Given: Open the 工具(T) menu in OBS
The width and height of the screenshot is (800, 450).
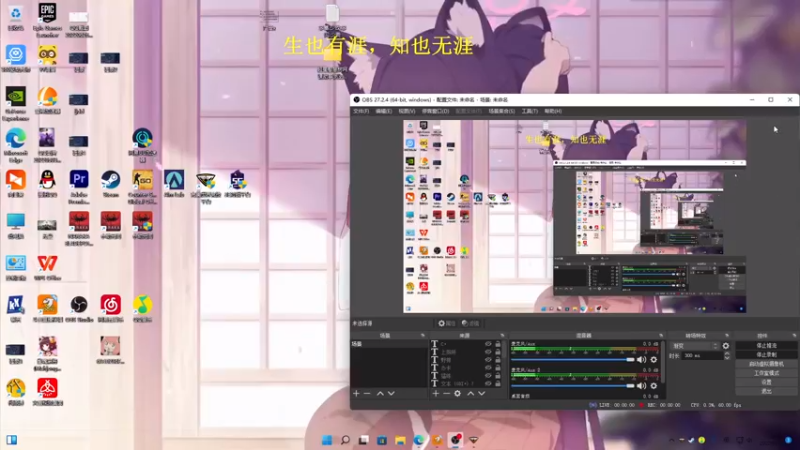Looking at the screenshot, I should [x=530, y=111].
